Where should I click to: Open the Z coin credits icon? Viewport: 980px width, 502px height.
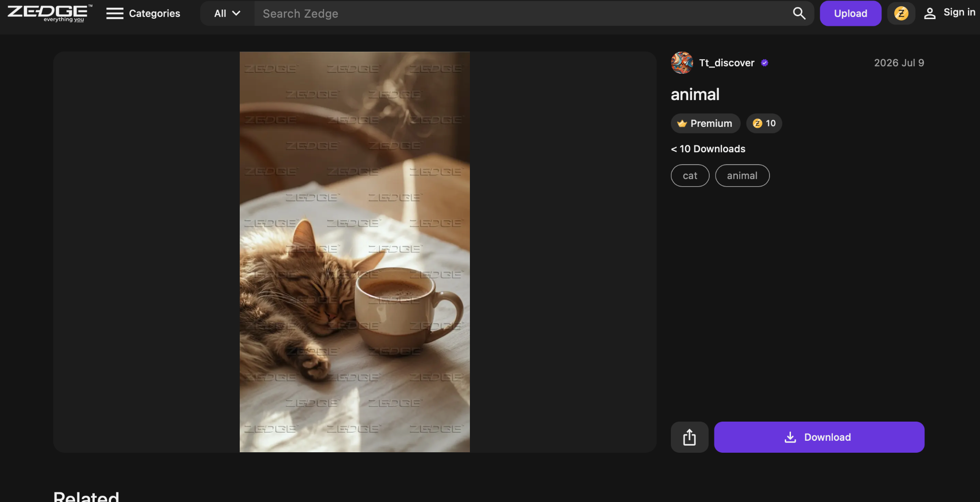(901, 13)
